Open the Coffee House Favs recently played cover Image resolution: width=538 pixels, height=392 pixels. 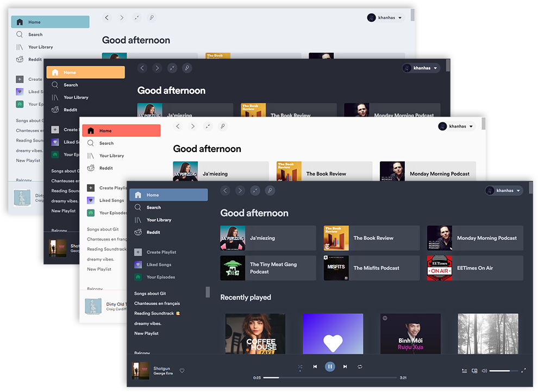[x=255, y=334]
